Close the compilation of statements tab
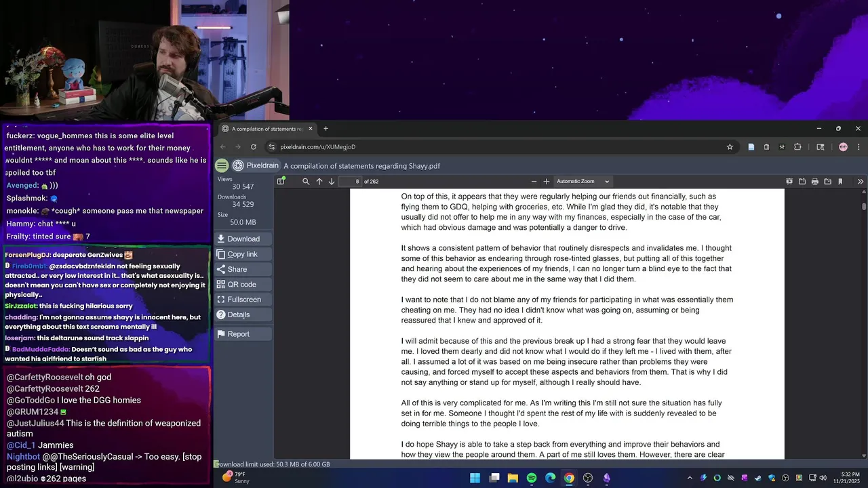The height and width of the screenshot is (488, 868). point(311,129)
